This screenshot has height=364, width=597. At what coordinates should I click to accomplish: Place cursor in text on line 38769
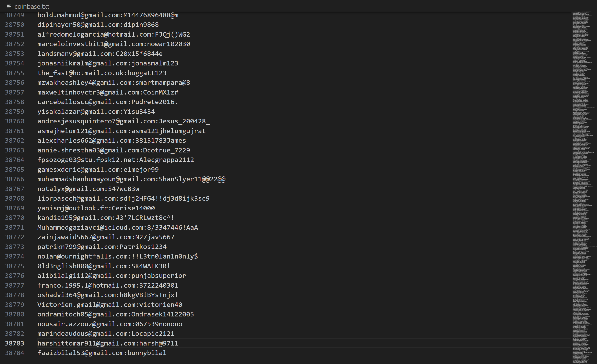pos(96,208)
